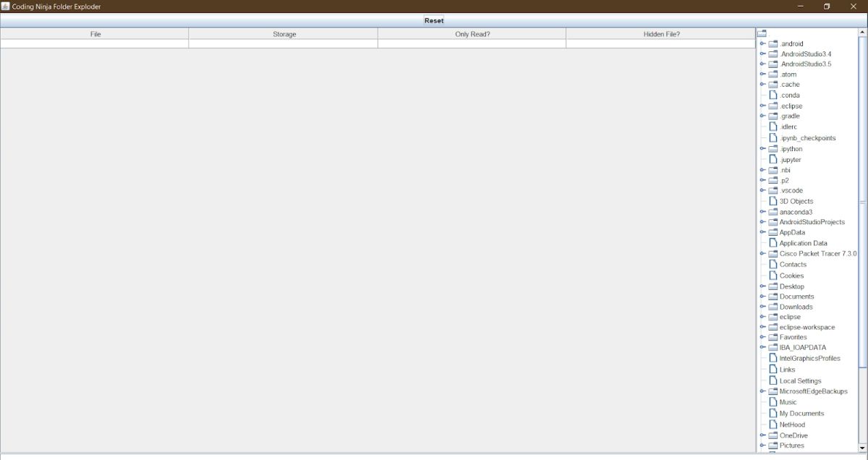
Task: Expand the .AndroidStudio3.4 folder node
Action: click(x=762, y=54)
